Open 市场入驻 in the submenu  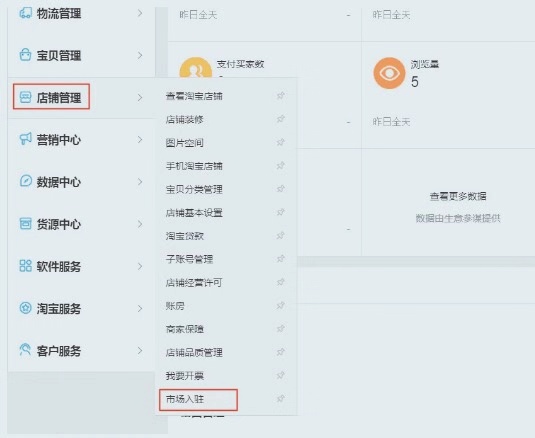185,399
